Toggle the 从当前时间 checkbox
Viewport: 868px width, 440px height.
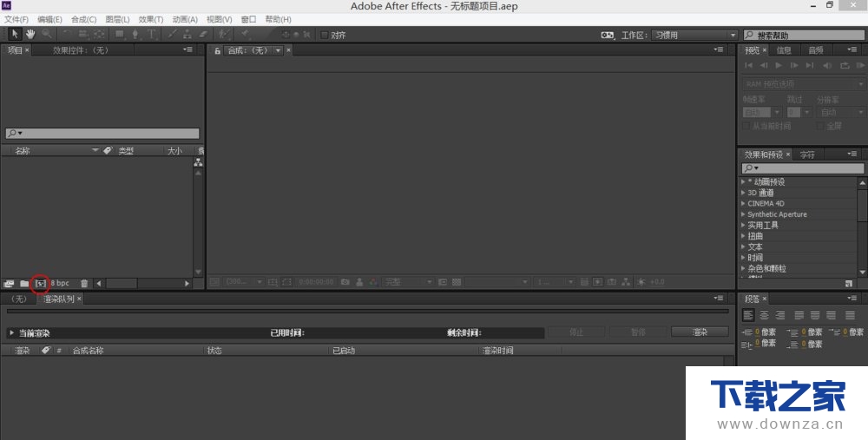(x=746, y=126)
